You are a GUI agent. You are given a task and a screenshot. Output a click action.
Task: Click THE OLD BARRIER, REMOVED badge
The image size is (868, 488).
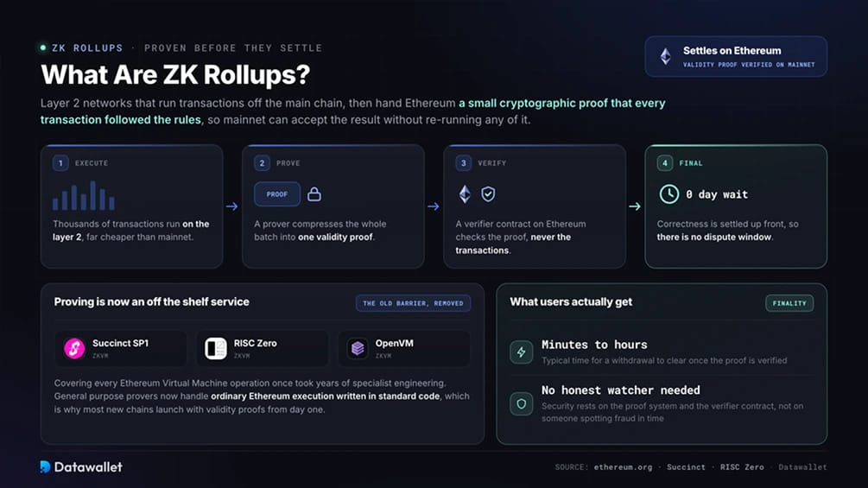tap(413, 303)
